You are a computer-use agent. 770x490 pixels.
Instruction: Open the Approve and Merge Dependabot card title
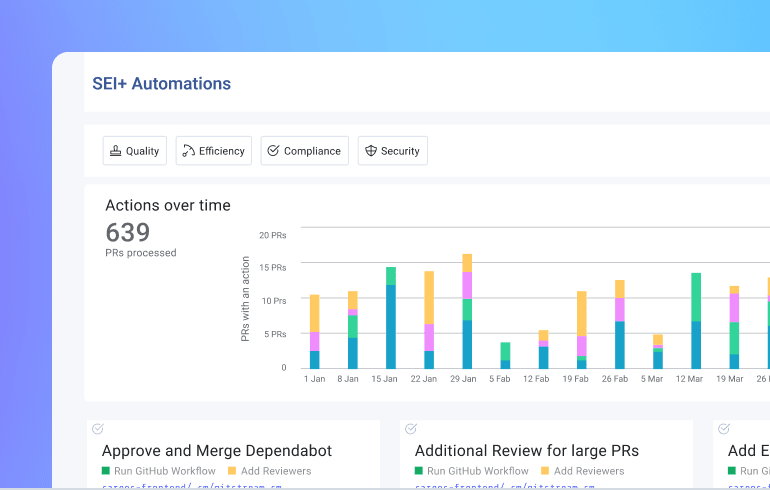coord(217,450)
